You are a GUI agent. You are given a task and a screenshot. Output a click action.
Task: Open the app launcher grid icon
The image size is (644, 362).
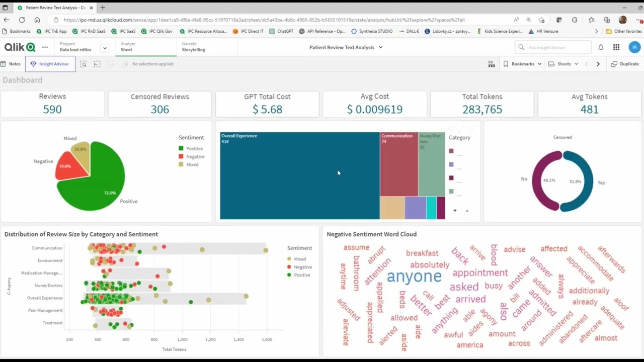pyautogui.click(x=616, y=47)
